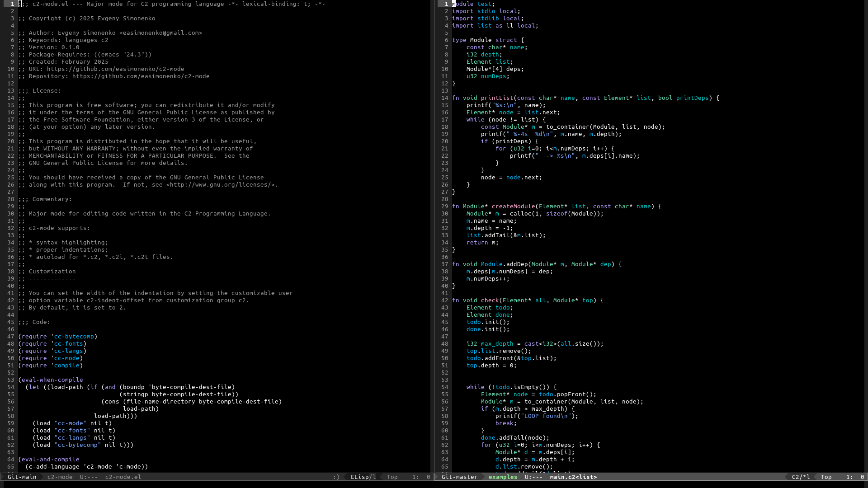Click 'cc-fonts' in the require form on line 48

[x=69, y=344]
